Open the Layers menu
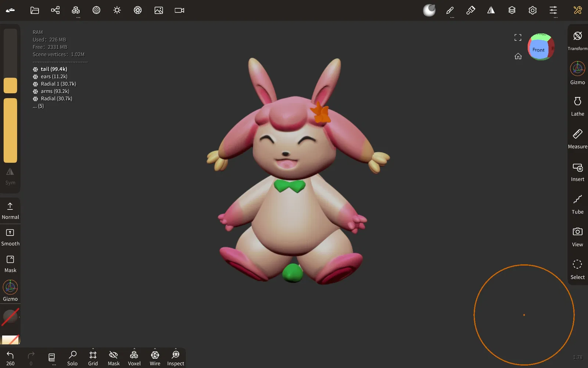This screenshot has width=588, height=368. pyautogui.click(x=512, y=10)
